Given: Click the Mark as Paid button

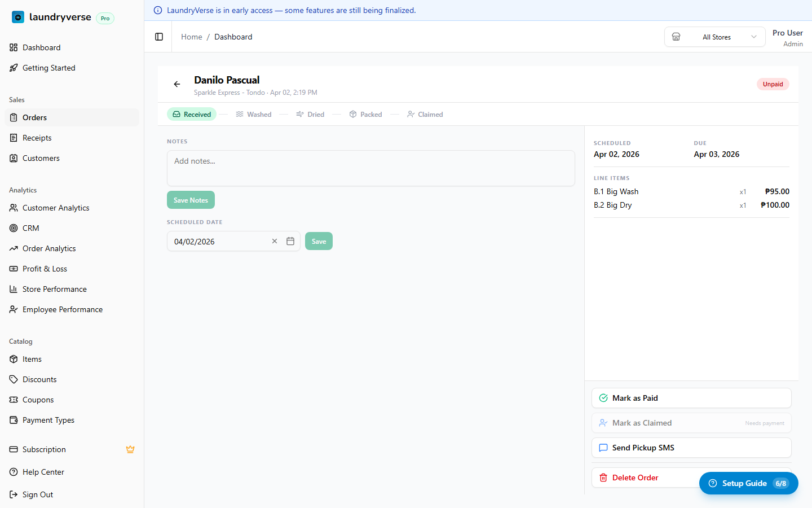Looking at the screenshot, I should click(691, 398).
